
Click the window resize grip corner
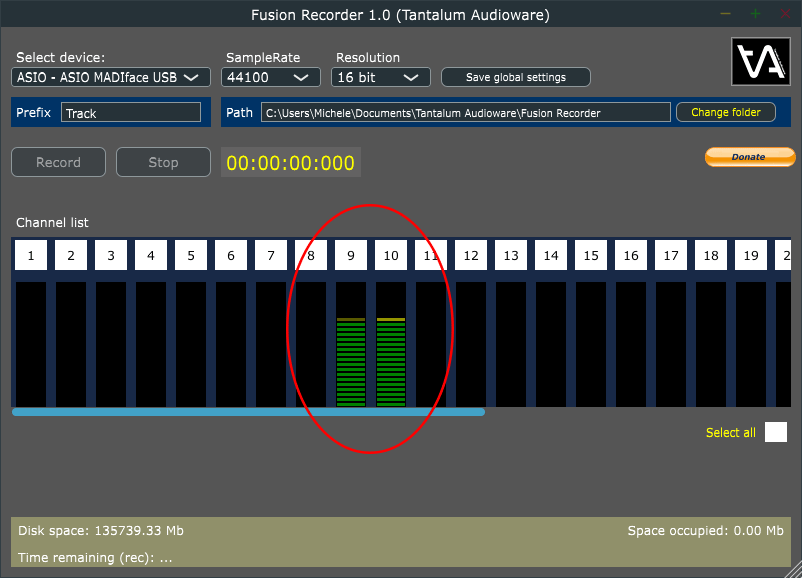coord(795,571)
